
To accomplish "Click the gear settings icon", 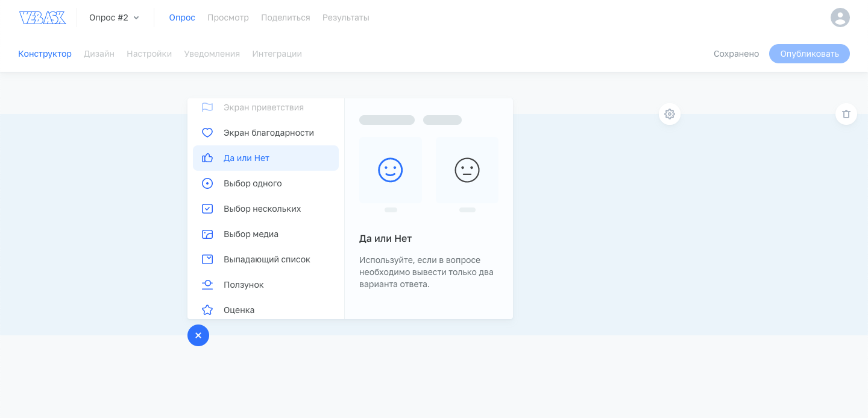I will click(x=669, y=114).
